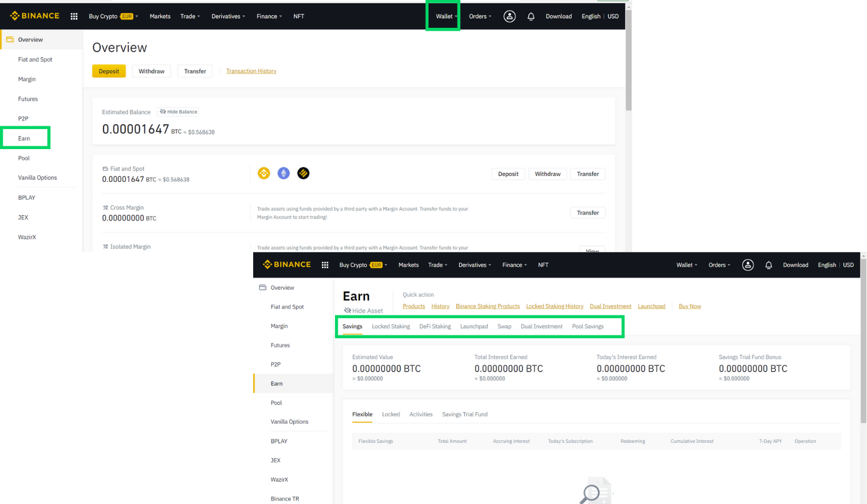Select the Savings tab on the Earn page
This screenshot has width=867, height=504.
pyautogui.click(x=352, y=327)
